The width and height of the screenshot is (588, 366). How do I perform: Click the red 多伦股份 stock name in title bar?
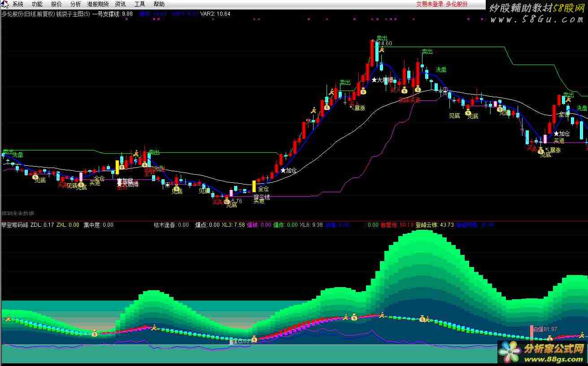click(457, 4)
